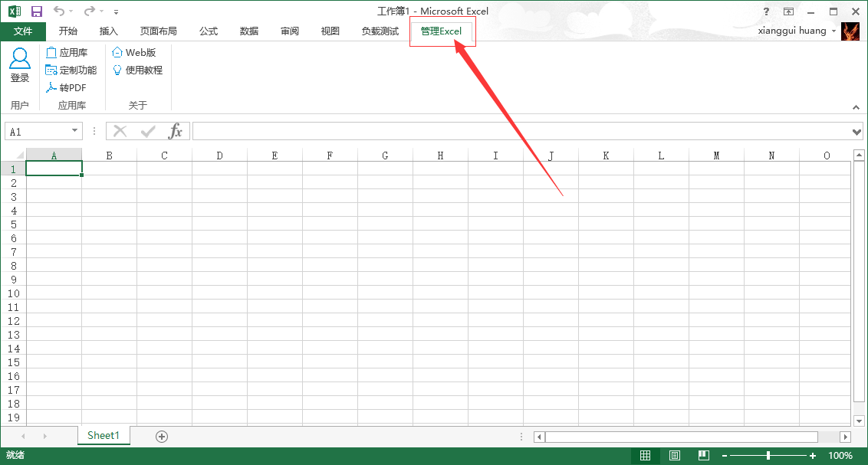Image resolution: width=868 pixels, height=465 pixels.
Task: Open the undo history dropdown
Action: [71, 11]
